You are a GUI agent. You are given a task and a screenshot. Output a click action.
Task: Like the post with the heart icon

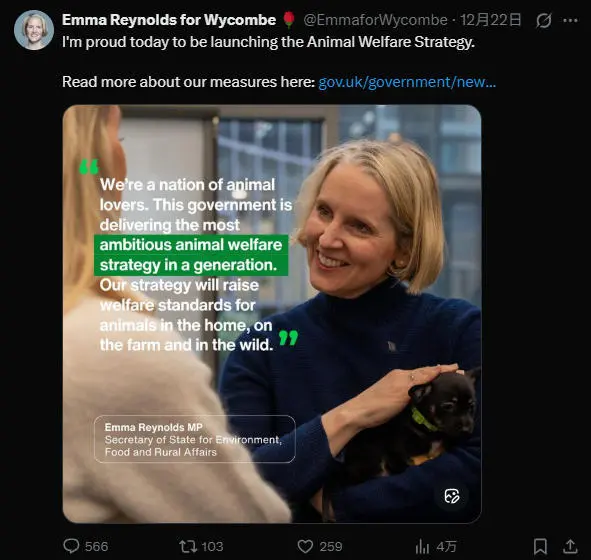pos(305,546)
